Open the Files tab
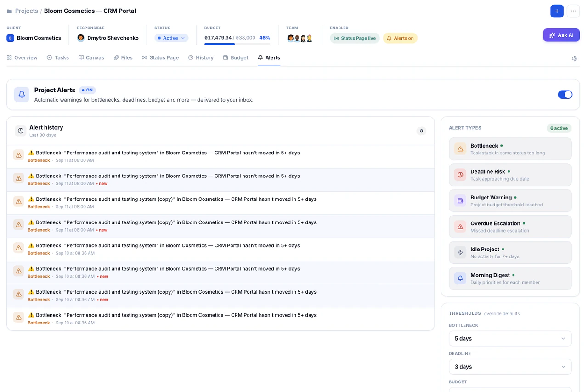588x392 pixels. pos(123,57)
